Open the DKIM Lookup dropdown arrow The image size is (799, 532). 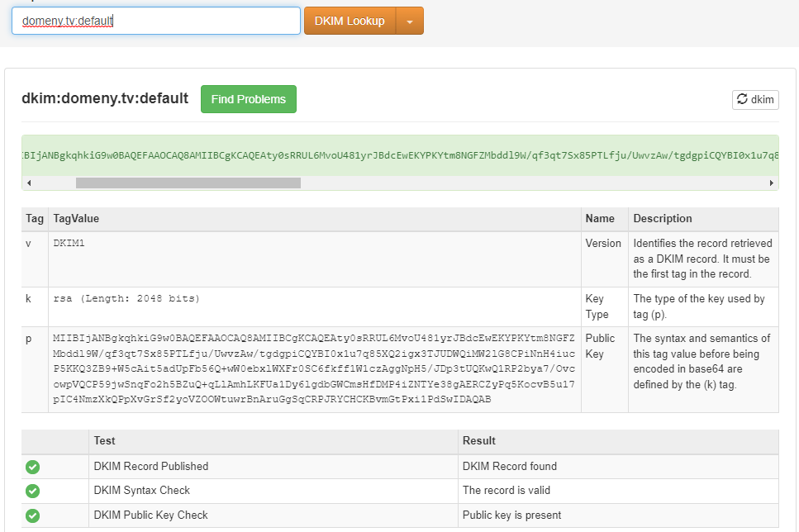[410, 21]
